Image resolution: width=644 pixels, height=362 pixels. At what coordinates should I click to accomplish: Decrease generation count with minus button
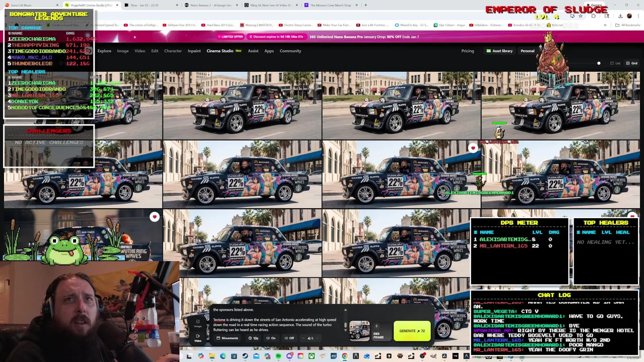pos(303,338)
